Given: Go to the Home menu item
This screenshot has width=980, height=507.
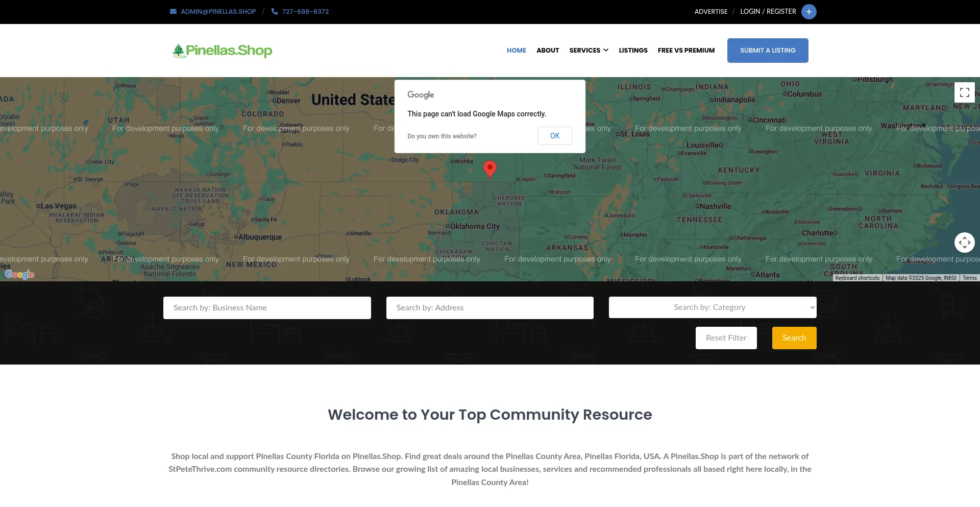Looking at the screenshot, I should [x=517, y=51].
